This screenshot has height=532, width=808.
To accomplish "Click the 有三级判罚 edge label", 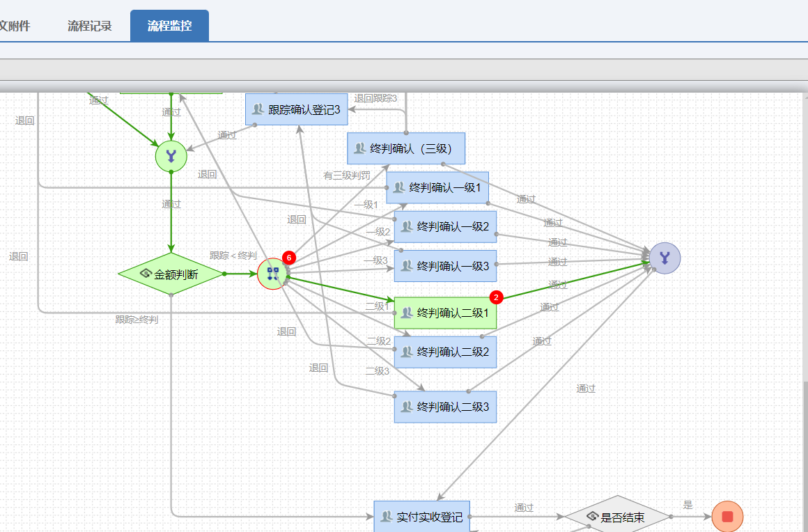I will point(347,175).
